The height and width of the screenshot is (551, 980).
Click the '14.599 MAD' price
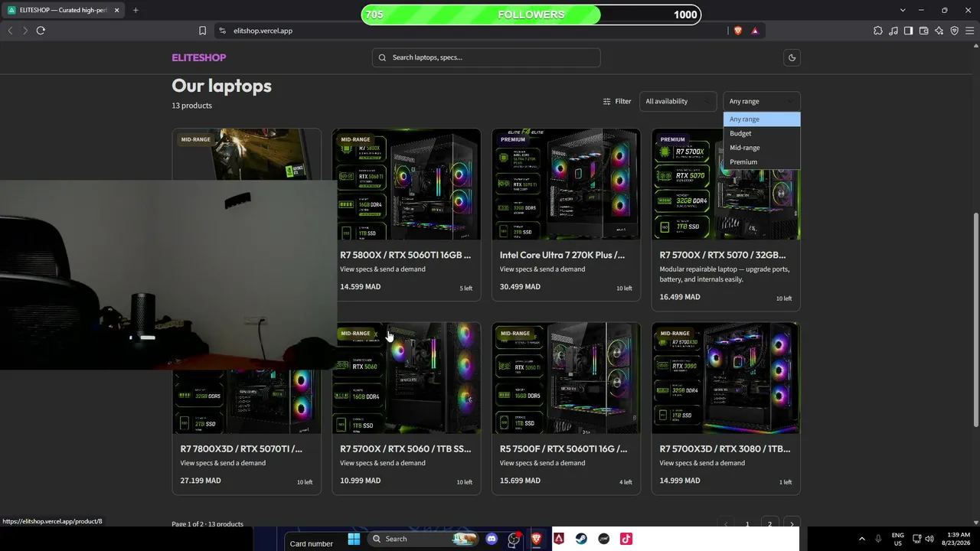click(361, 287)
